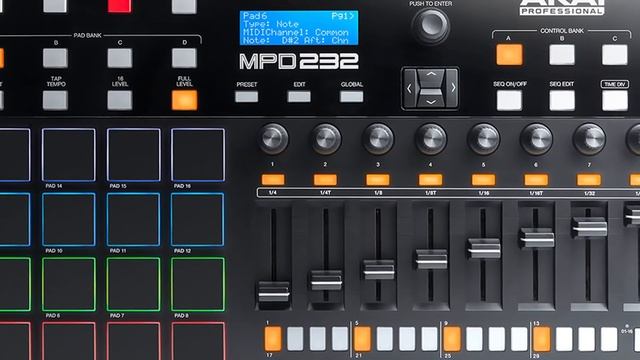Trigger the green Pad 7
640x360 pixels.
pyautogui.click(x=133, y=284)
